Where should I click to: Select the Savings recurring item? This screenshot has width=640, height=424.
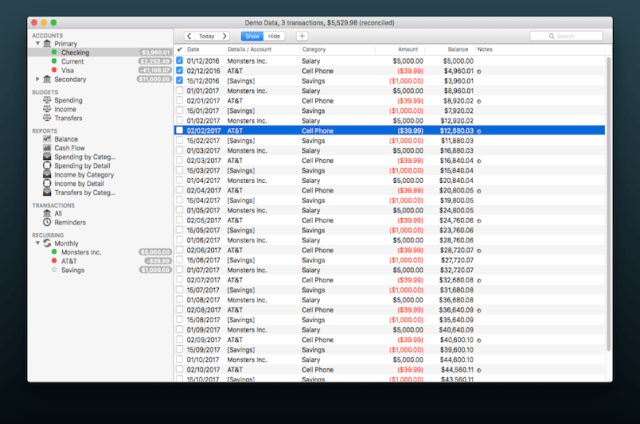coord(100,270)
